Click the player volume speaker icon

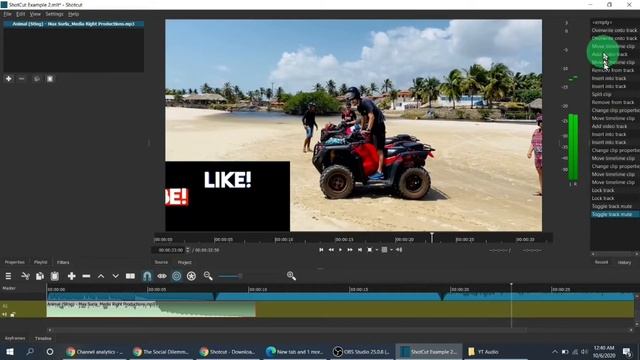click(x=399, y=250)
